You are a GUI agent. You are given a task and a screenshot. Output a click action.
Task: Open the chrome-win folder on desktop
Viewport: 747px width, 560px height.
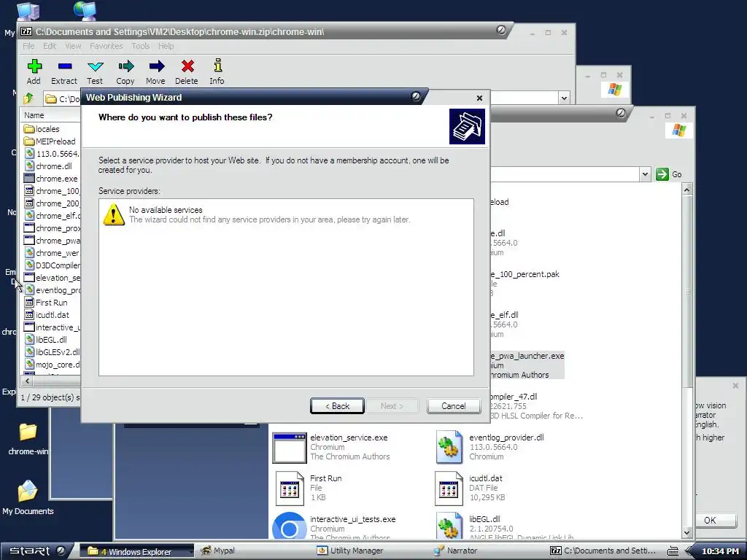click(x=28, y=438)
